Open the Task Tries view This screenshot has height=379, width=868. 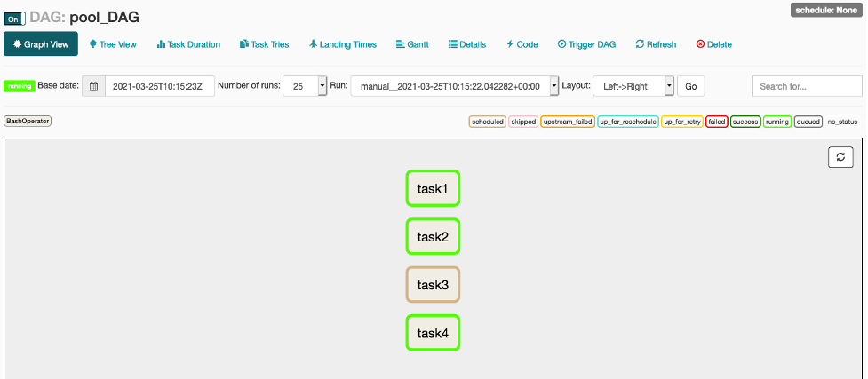[x=264, y=44]
